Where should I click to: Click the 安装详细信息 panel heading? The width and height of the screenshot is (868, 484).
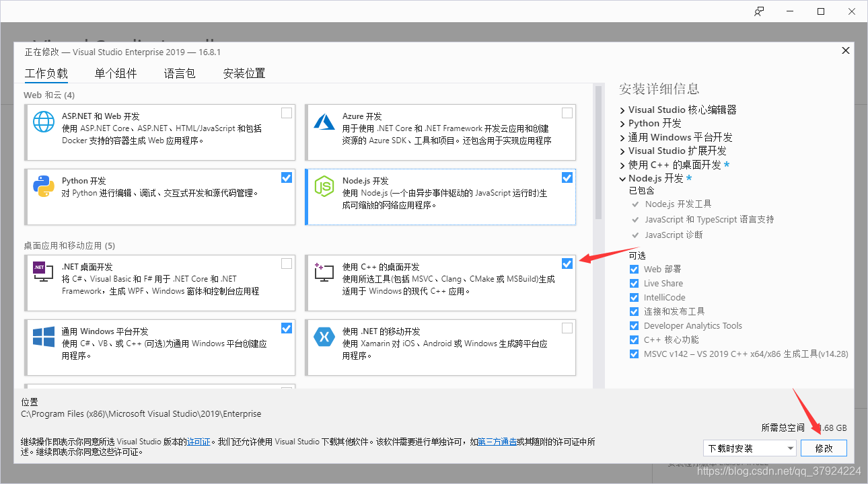coord(659,89)
